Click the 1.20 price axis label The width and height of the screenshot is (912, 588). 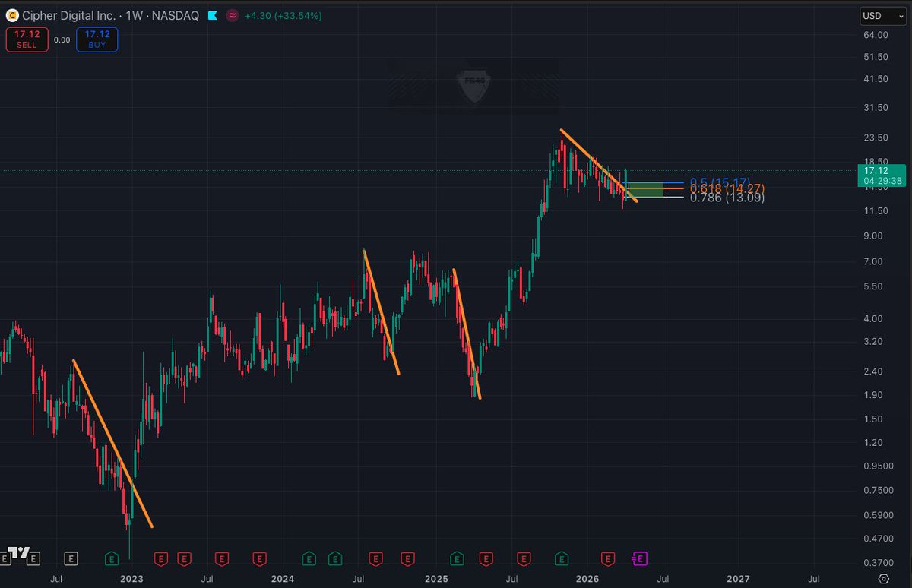pyautogui.click(x=873, y=443)
